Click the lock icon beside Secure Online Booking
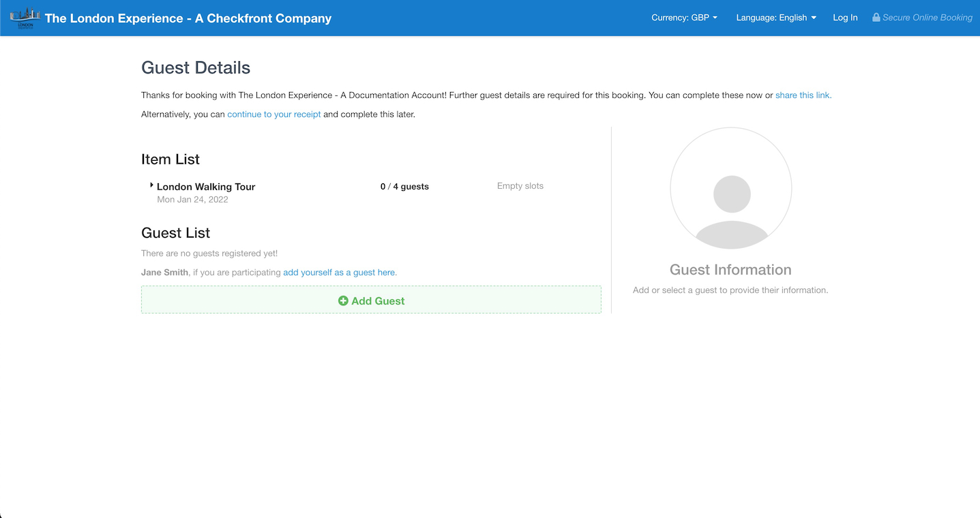Image resolution: width=980 pixels, height=518 pixels. pos(876,17)
